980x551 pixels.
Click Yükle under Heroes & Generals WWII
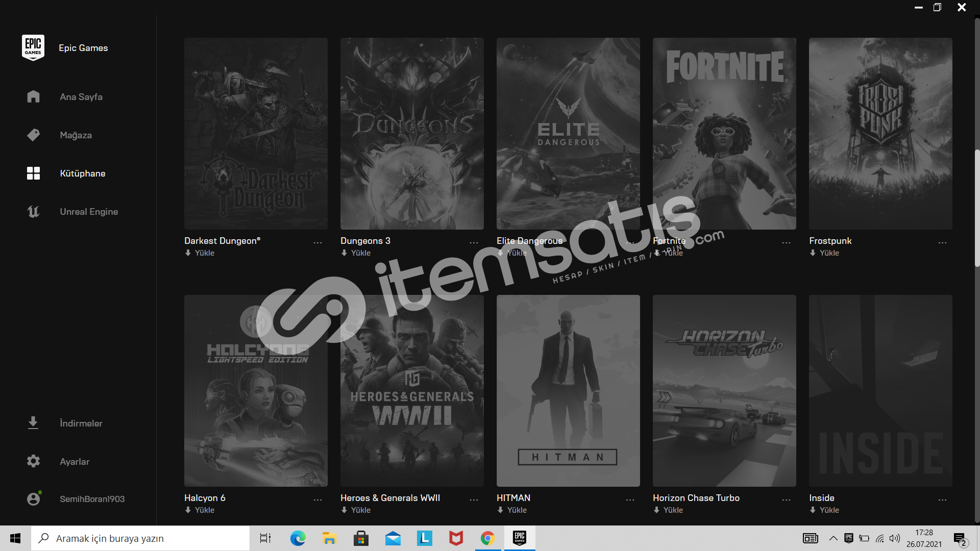point(356,510)
